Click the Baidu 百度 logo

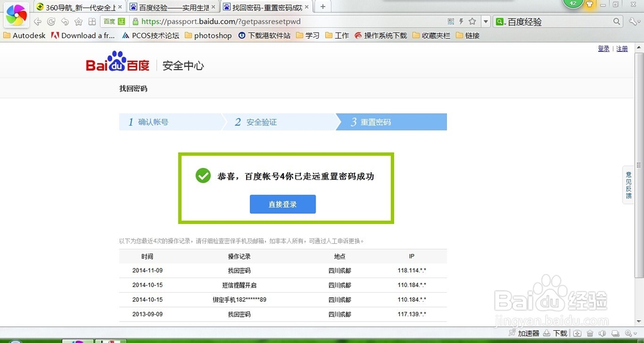click(x=118, y=62)
